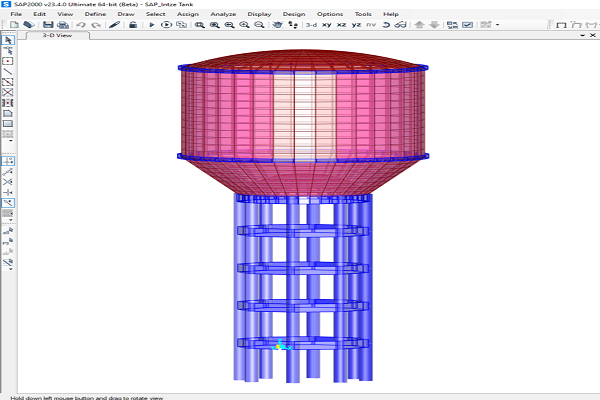This screenshot has width=600, height=400.
Task: Click the Print icon in toolbar
Action: tap(62, 24)
